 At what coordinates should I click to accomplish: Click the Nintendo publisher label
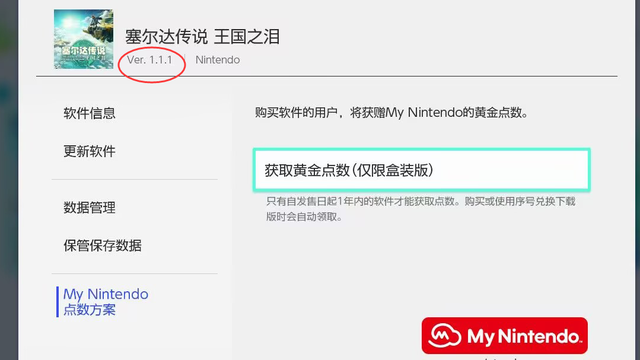(218, 60)
